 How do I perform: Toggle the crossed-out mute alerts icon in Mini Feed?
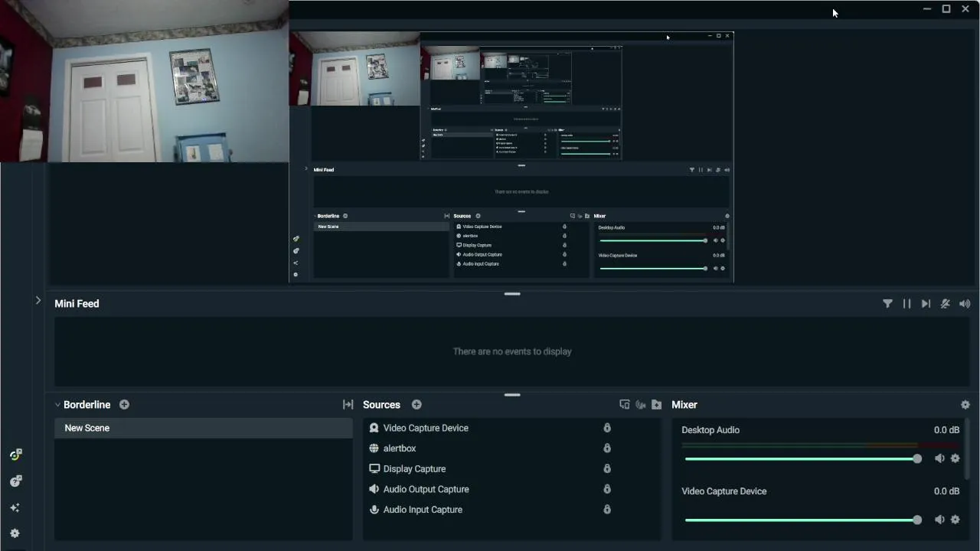coord(946,304)
